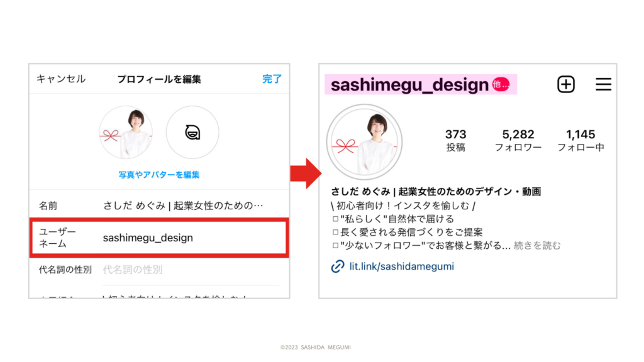Viewport: 644px width, 362px height.
Task: Edit the 名前 field value
Action: point(183,206)
